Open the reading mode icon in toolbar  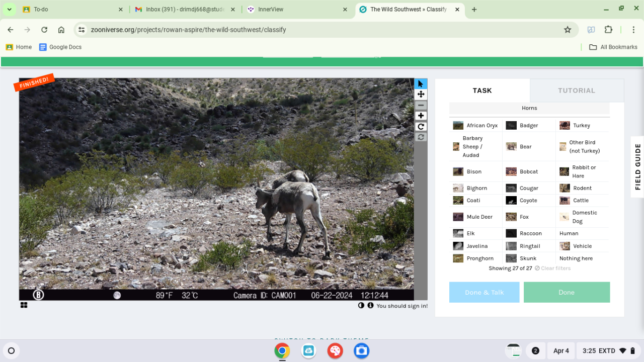point(591,30)
